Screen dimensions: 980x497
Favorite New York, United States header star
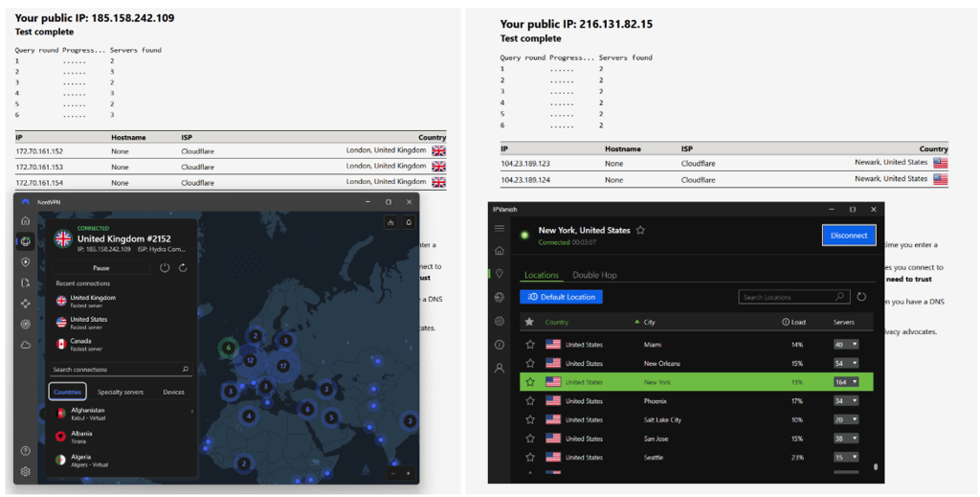640,230
